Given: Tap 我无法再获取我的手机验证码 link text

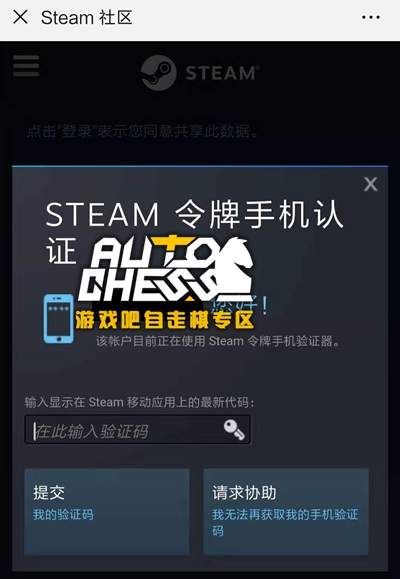Looking at the screenshot, I should pos(285,523).
